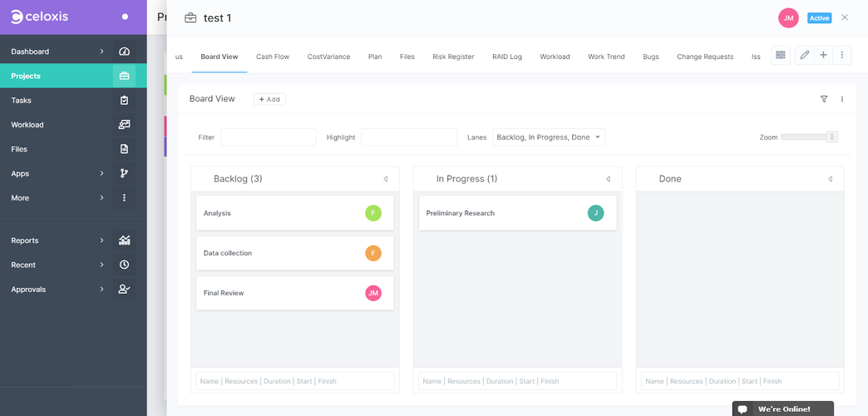Image resolution: width=868 pixels, height=416 pixels.
Task: Open the Workload tab in project
Action: (555, 57)
